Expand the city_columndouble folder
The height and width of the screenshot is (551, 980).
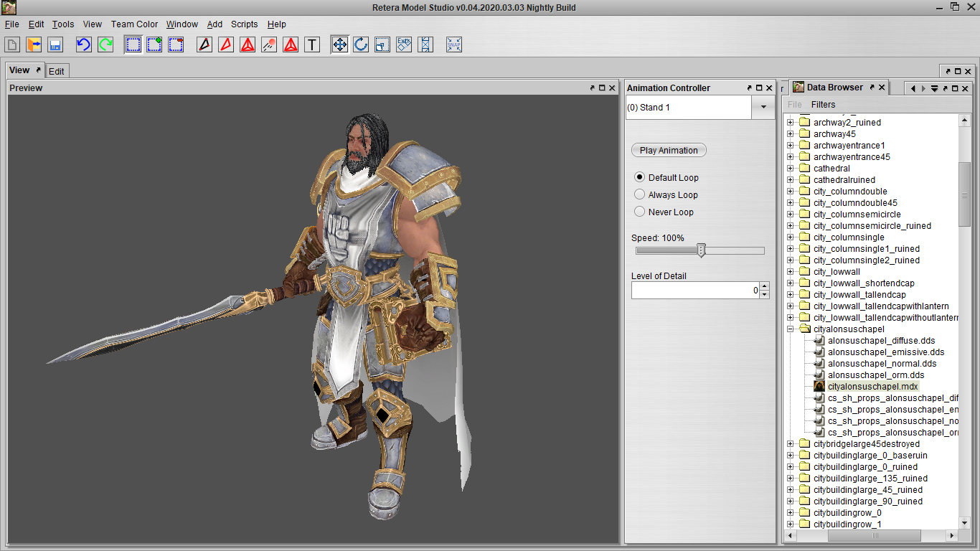coord(791,192)
